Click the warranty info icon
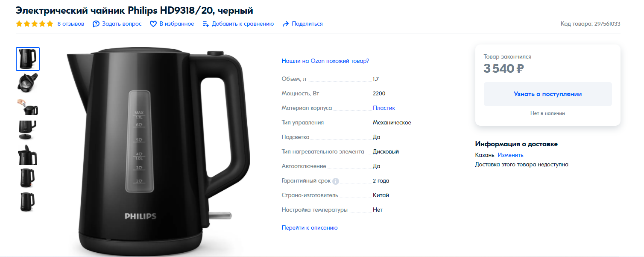 coord(336,181)
